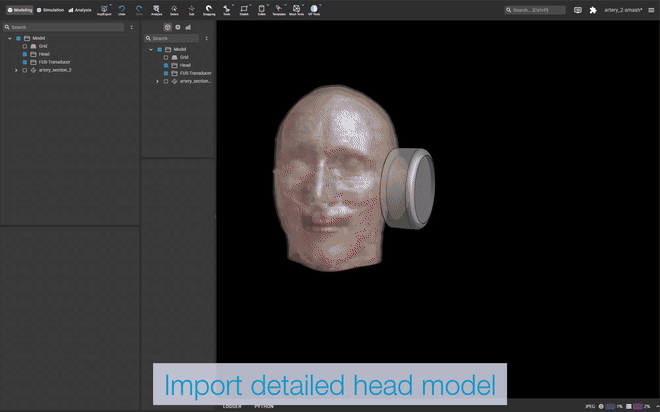Switch to the Simulation tab
This screenshot has height=412, width=660.
(x=50, y=10)
